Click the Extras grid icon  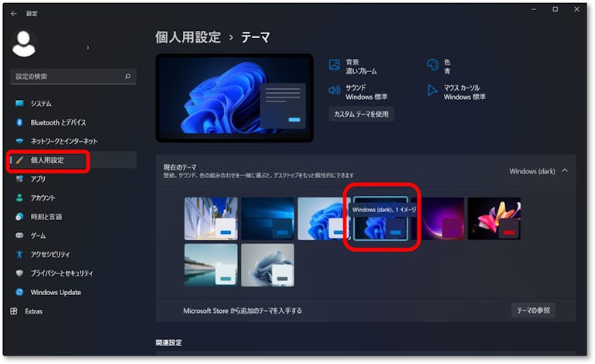tap(14, 311)
